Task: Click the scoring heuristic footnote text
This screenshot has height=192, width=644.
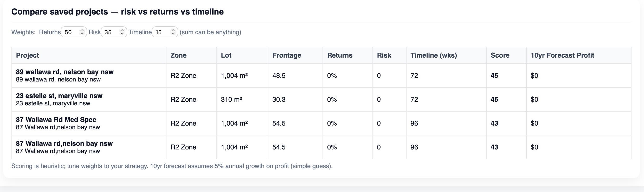Action: (172, 166)
